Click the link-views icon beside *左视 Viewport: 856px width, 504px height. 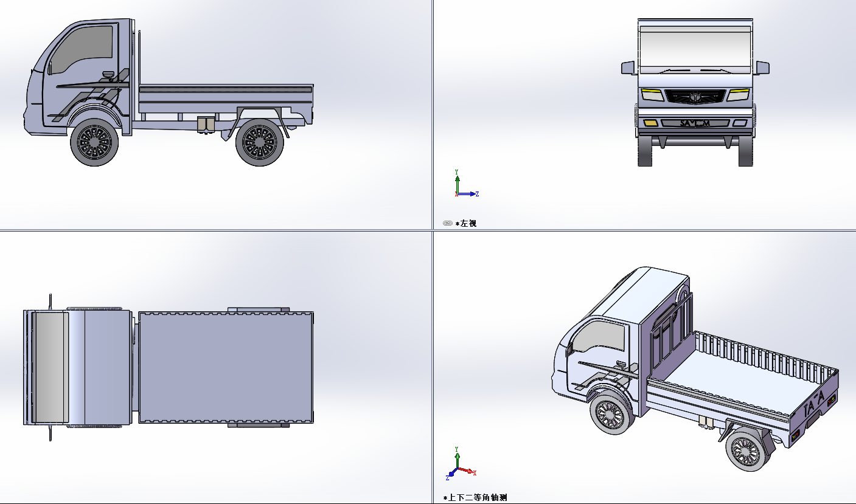[447, 223]
